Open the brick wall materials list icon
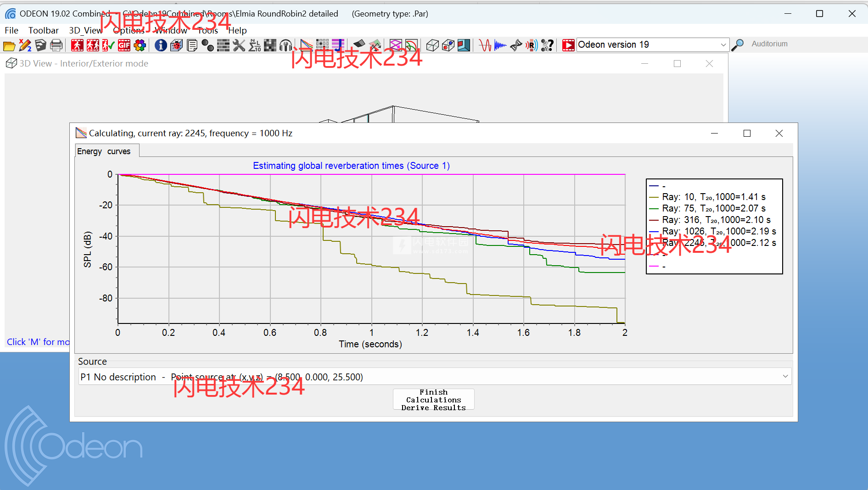Viewport: 868px width, 490px height. 223,45
